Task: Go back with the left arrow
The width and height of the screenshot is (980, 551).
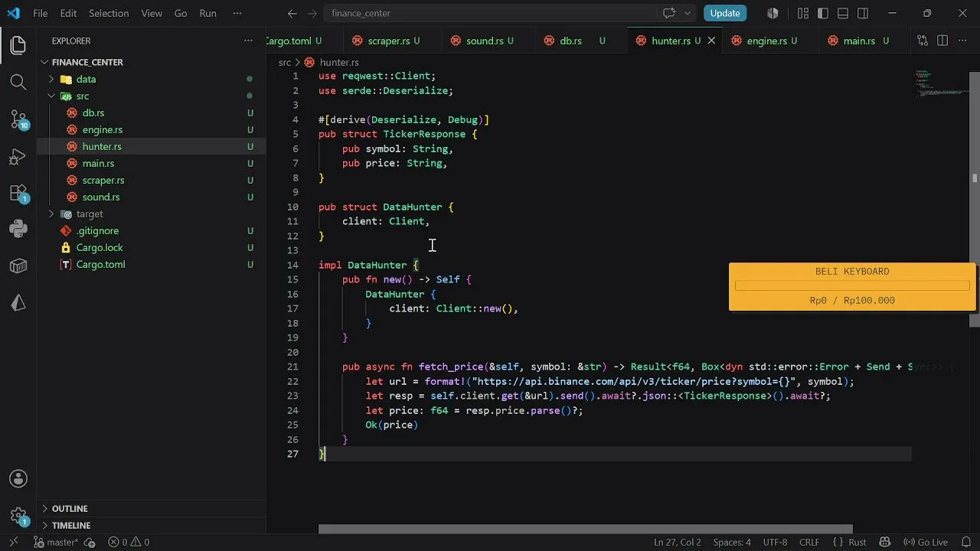Action: coord(292,13)
